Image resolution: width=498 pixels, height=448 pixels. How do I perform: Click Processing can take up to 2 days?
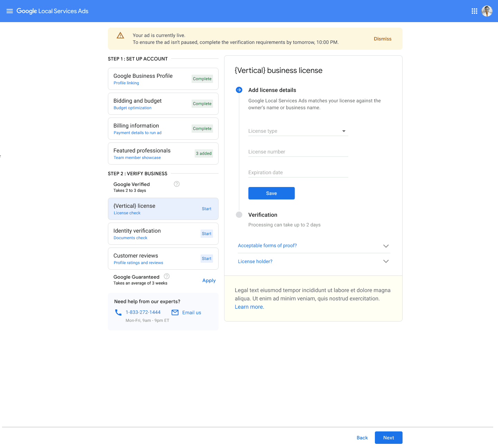point(284,225)
